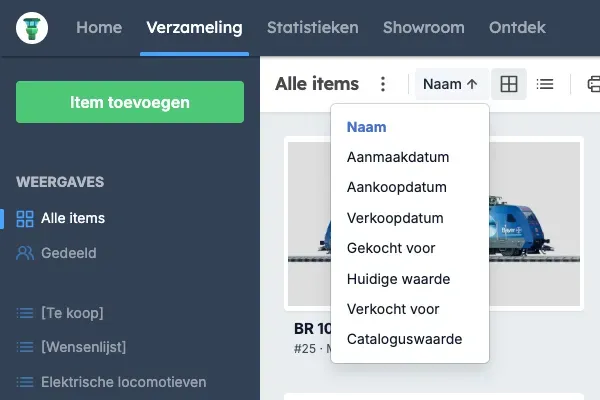
Task: Open the [Te koop] list
Action: click(72, 313)
